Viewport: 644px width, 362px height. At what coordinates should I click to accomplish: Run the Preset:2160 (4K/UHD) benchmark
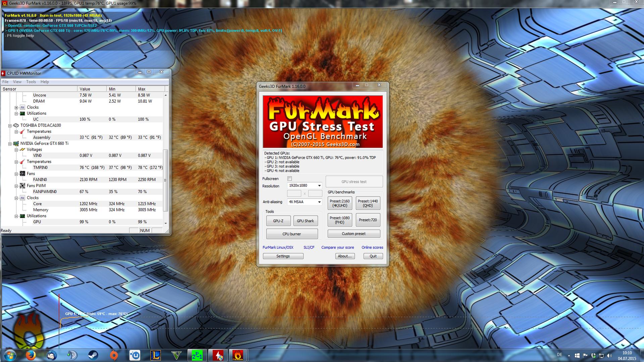point(340,203)
